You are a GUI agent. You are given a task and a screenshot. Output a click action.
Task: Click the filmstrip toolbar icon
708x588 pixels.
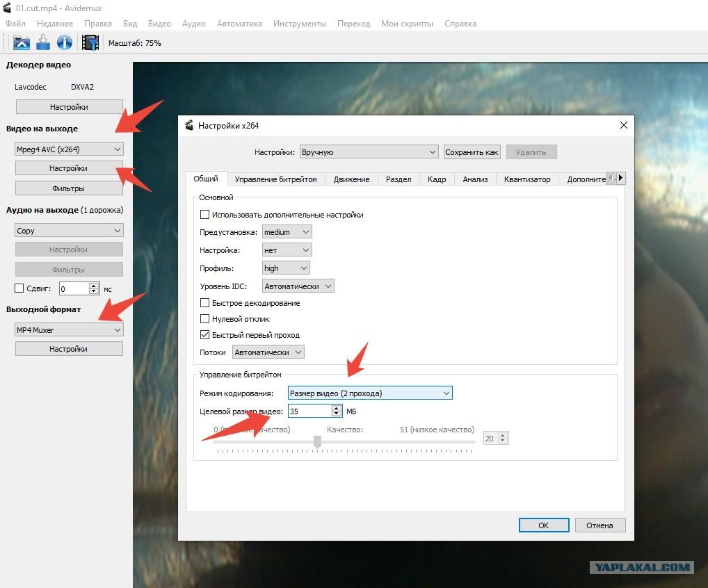(x=90, y=43)
